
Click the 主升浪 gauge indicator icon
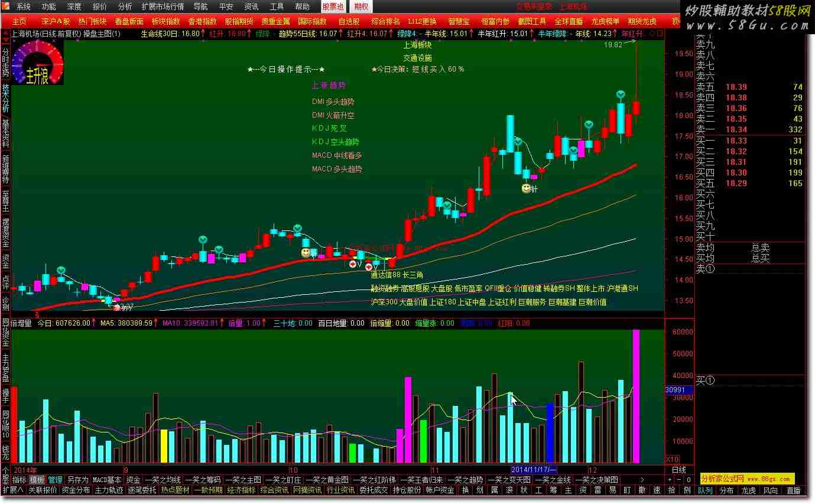(37, 63)
